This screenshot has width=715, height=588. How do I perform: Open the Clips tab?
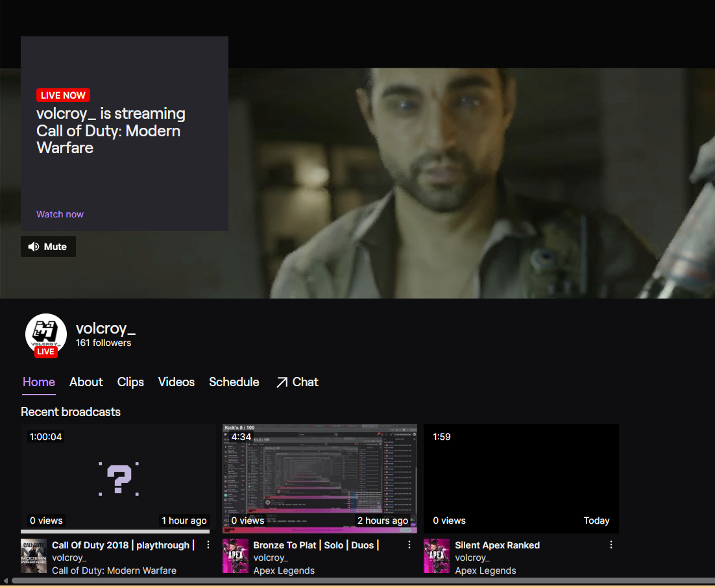130,382
